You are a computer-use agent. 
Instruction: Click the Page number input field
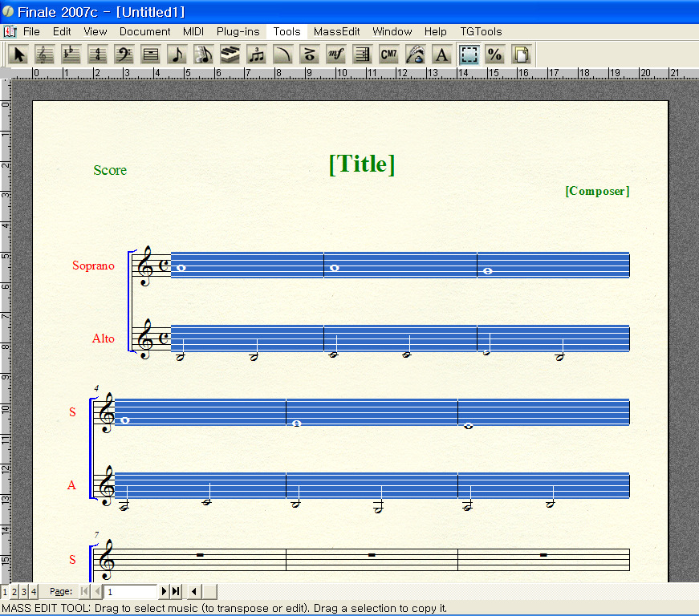tap(131, 592)
